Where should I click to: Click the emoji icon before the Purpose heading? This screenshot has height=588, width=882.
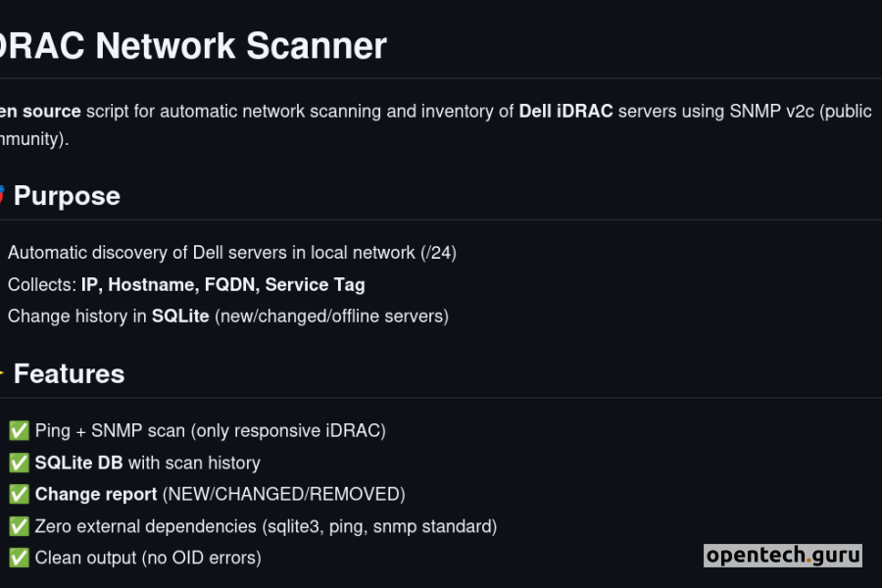(x=3, y=195)
